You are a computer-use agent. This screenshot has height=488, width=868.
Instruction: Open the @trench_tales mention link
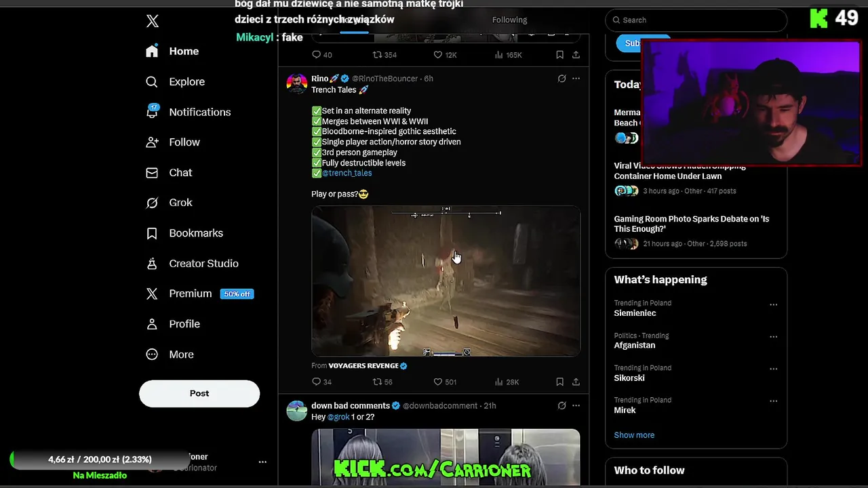[347, 174]
